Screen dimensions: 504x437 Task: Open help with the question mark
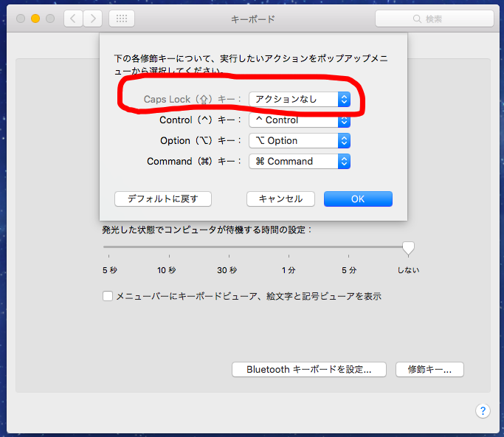point(483,410)
